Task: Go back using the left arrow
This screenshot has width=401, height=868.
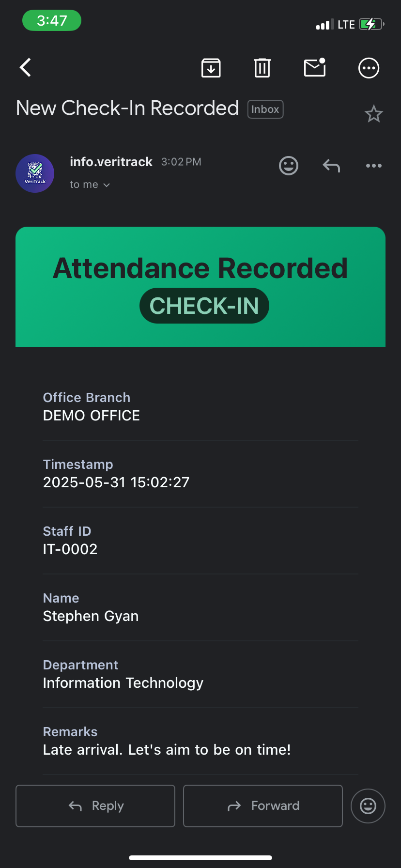Action: click(25, 68)
